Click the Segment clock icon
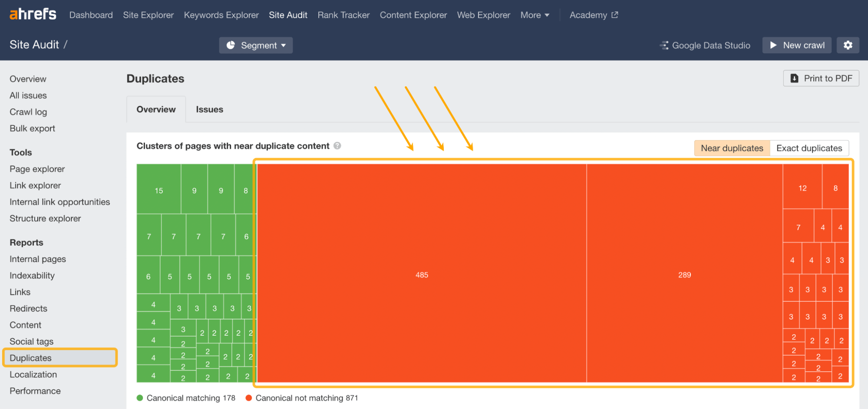 pos(231,45)
